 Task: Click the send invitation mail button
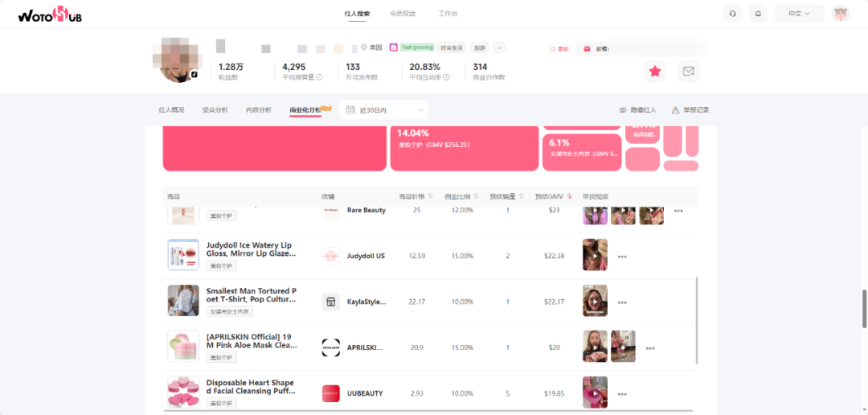tap(689, 71)
